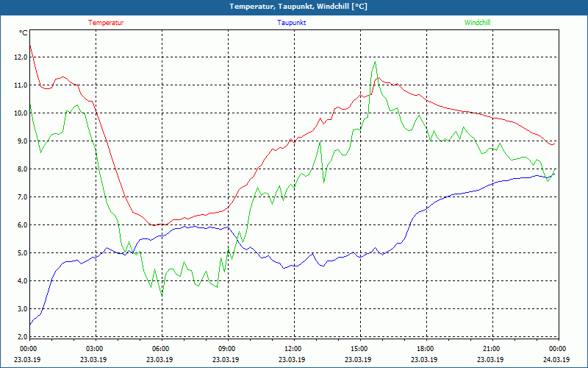The image size is (588, 368).
Task: Click the 12:00 time axis label
Action: point(292,349)
